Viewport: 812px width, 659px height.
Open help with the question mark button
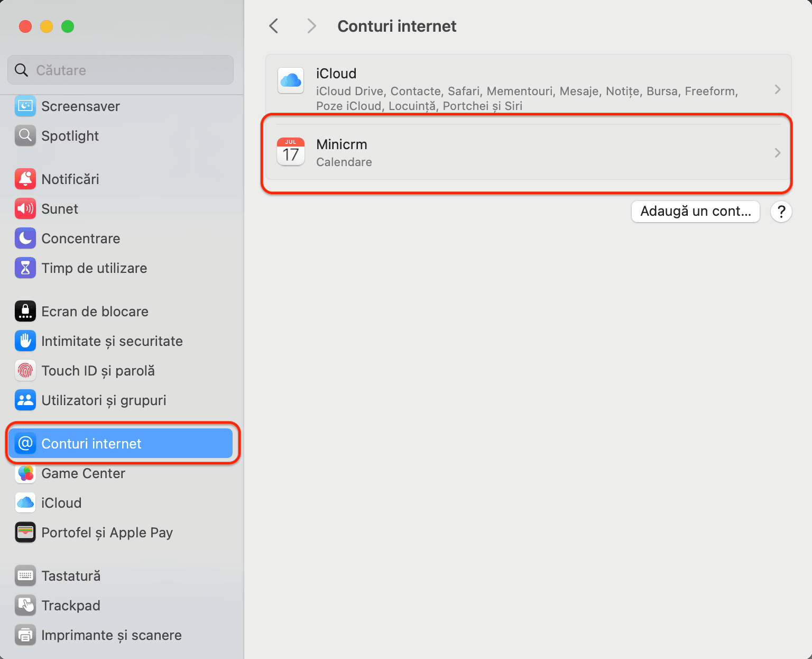(781, 212)
